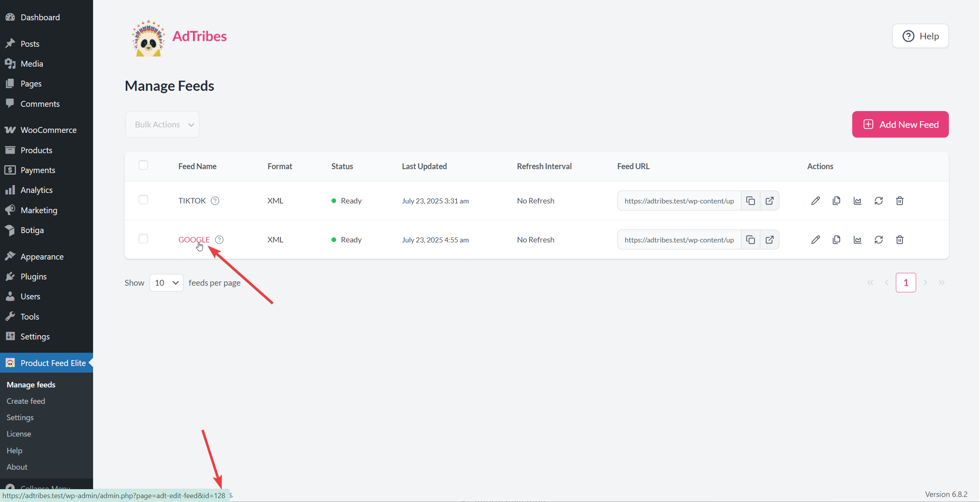The image size is (980, 502).
Task: Click the AdTribes panda logo
Action: (x=148, y=38)
